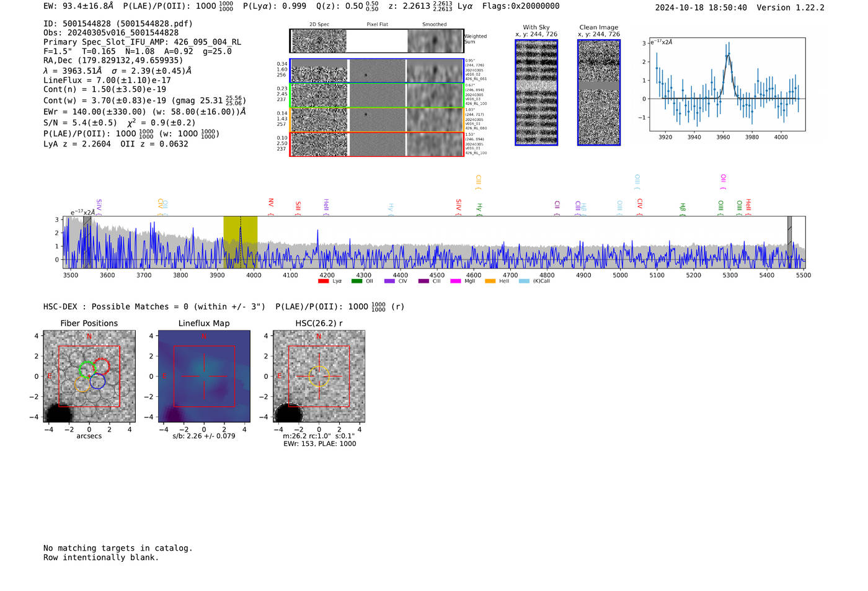Click the orange fiber circle in Fiber Positions
This screenshot has height=591, width=868.
tap(83, 384)
